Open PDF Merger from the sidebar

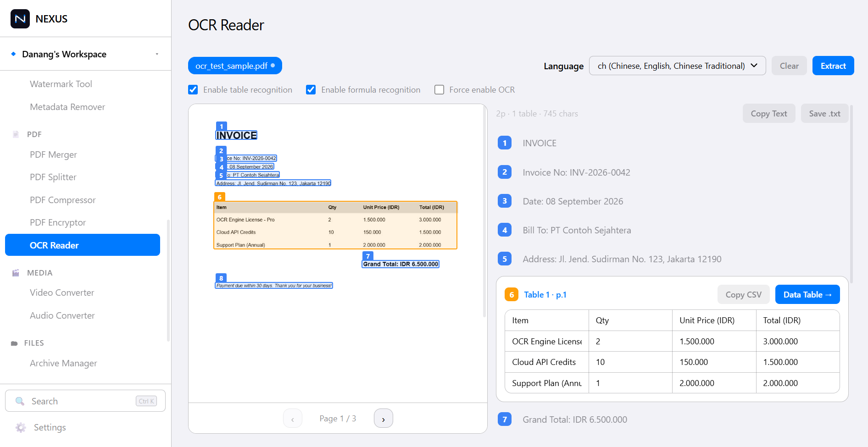point(53,155)
